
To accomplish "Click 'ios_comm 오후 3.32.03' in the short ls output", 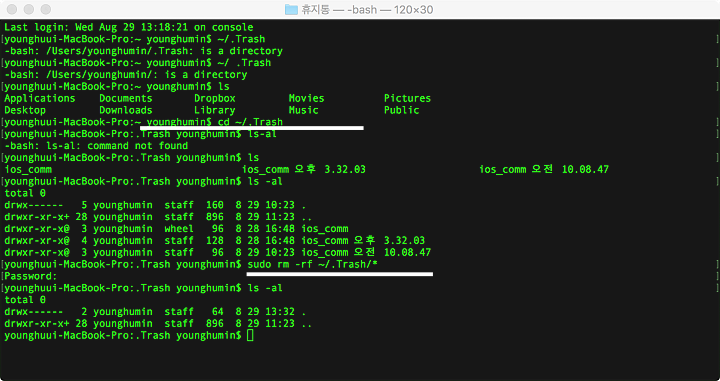I will point(304,169).
